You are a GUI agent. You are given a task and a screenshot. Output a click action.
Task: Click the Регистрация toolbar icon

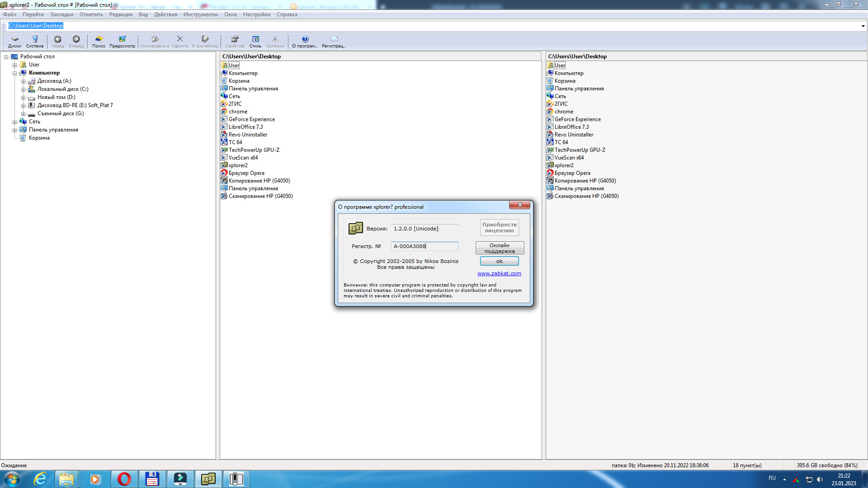334,41
